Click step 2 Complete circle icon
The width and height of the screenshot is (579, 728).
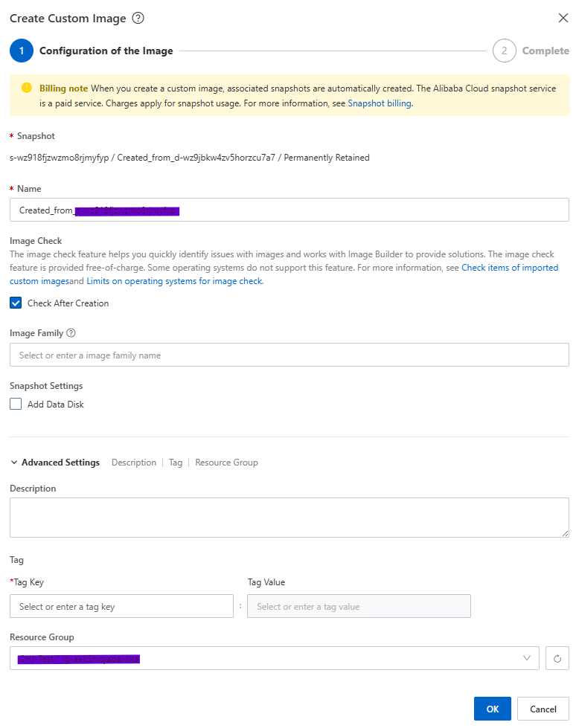[504, 51]
